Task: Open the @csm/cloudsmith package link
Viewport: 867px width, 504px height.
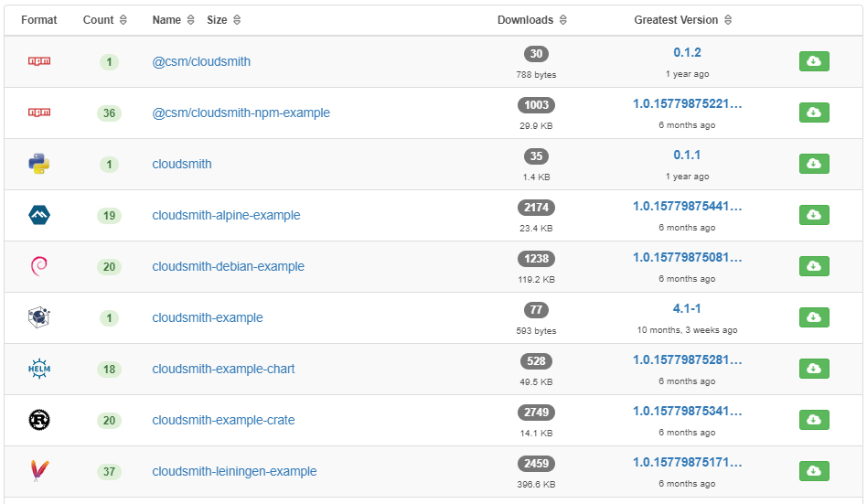Action: point(201,61)
